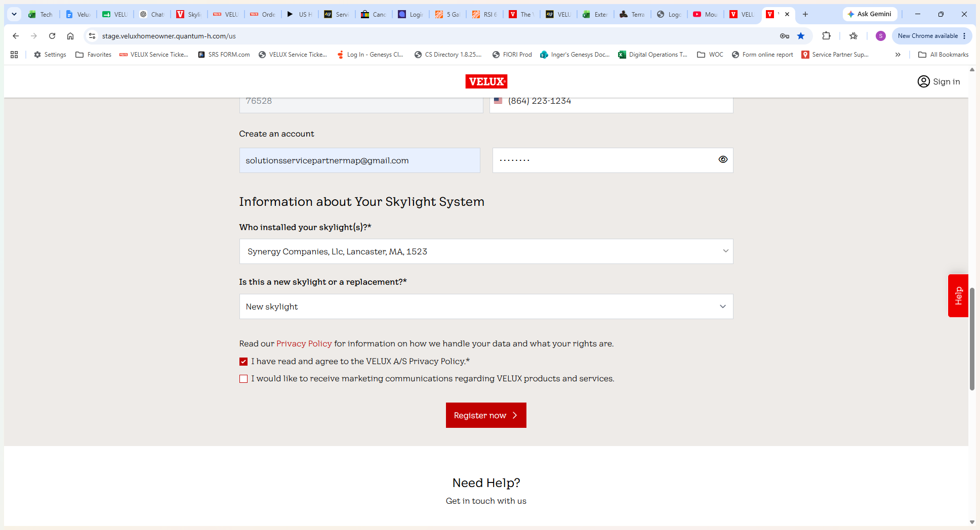Image resolution: width=980 pixels, height=530 pixels.
Task: Reload the page with the refresh icon
Action: point(52,36)
